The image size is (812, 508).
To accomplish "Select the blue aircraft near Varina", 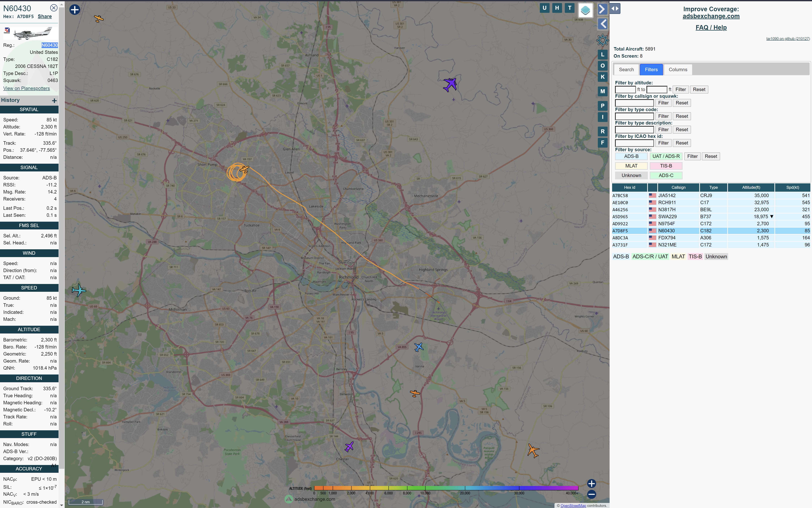I will (x=419, y=347).
